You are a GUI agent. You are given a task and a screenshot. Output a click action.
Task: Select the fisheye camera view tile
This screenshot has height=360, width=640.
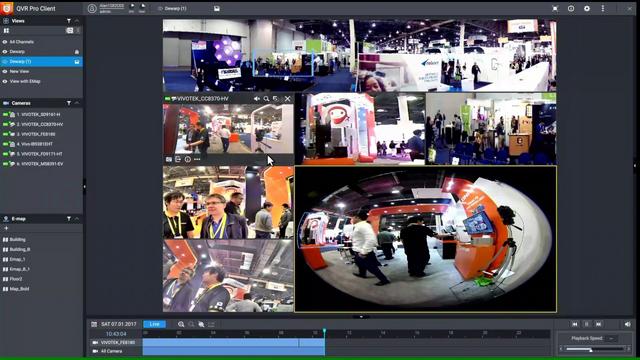(x=425, y=239)
